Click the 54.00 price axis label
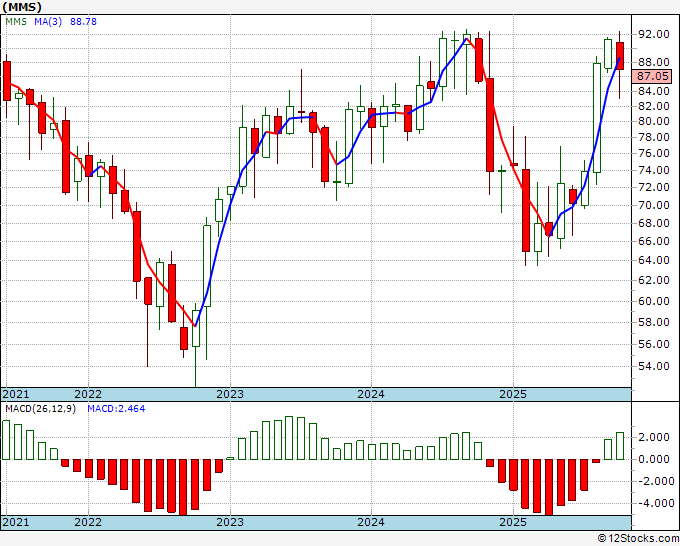 click(x=653, y=366)
